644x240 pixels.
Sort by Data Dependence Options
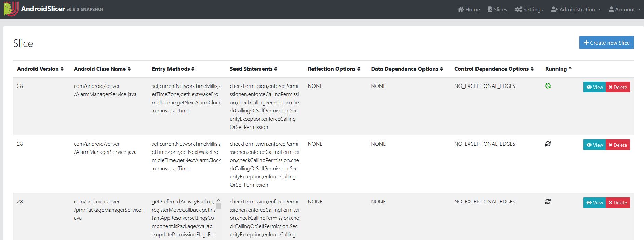(x=407, y=69)
